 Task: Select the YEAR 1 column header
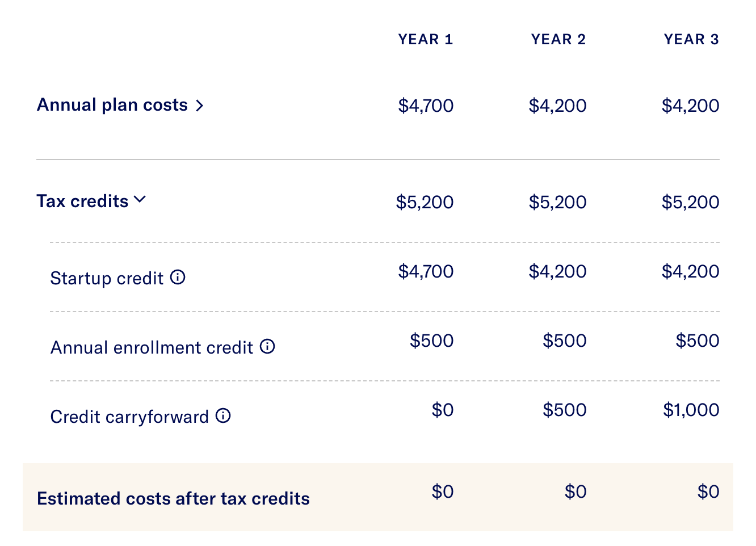tap(425, 39)
